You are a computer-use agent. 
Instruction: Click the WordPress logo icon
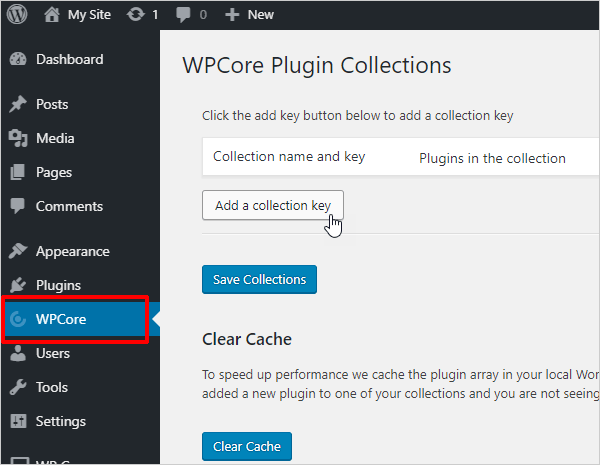pos(17,14)
